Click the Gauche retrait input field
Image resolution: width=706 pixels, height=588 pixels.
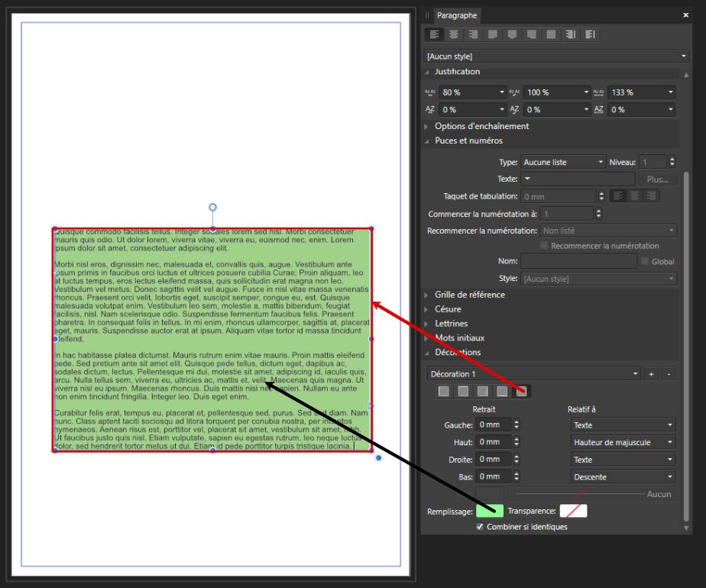click(x=494, y=425)
